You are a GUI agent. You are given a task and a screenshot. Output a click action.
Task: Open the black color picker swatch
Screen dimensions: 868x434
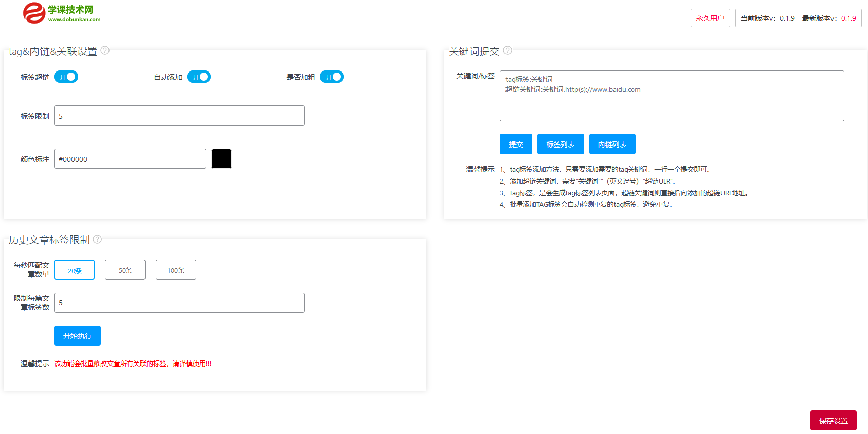(222, 159)
